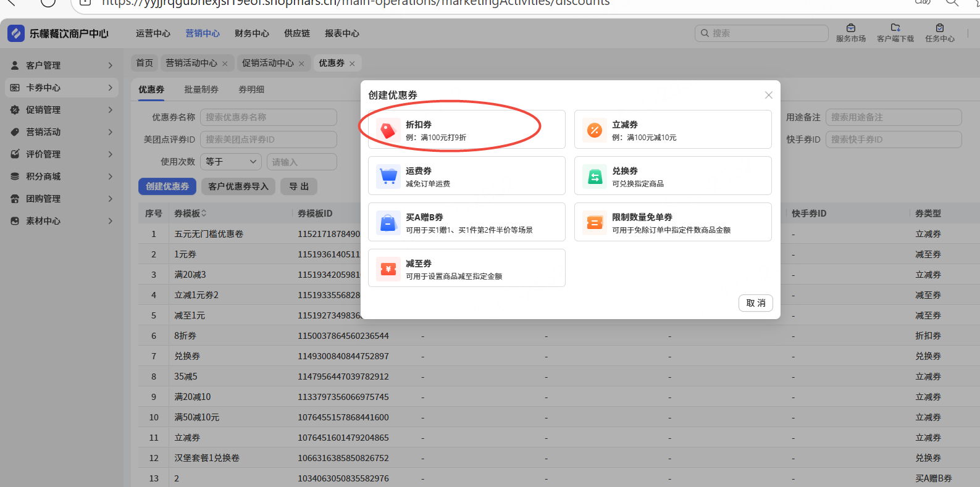The height and width of the screenshot is (487, 980).
Task: Open the 报表中心 top menu
Action: [342, 33]
